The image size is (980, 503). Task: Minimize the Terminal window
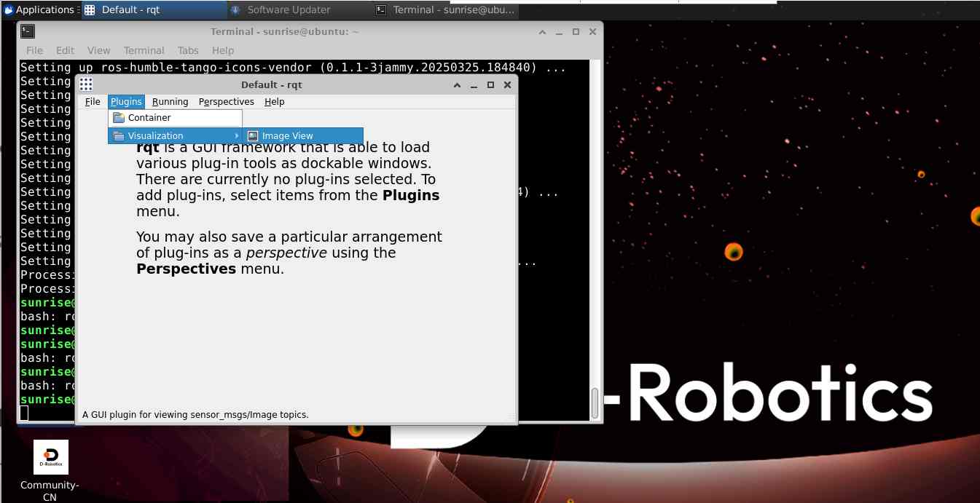click(x=559, y=32)
